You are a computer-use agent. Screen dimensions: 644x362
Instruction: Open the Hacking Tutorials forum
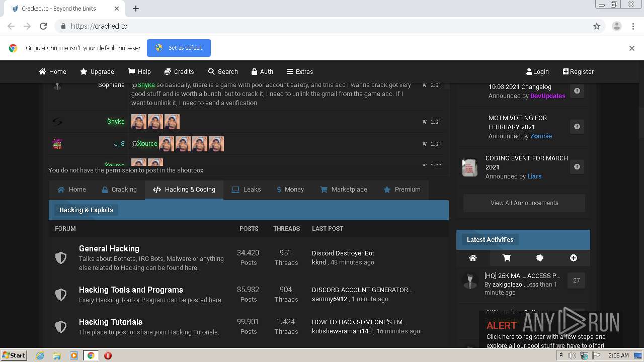point(111,322)
